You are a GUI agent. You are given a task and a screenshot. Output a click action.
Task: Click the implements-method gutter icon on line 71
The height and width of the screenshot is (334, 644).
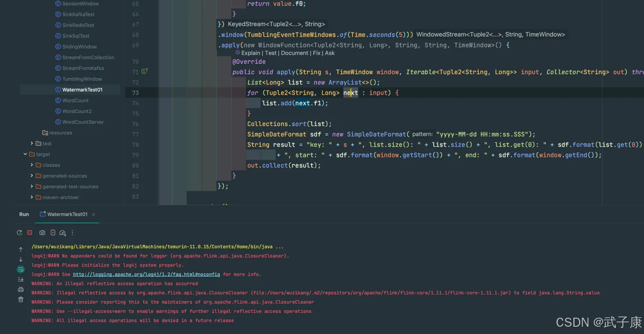[x=144, y=71]
